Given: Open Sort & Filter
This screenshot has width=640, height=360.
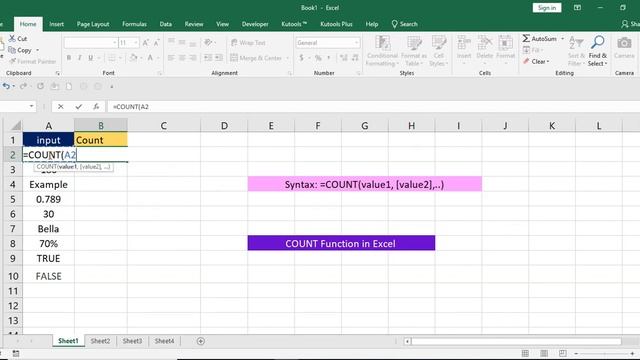Looking at the screenshot, I should click(x=576, y=51).
